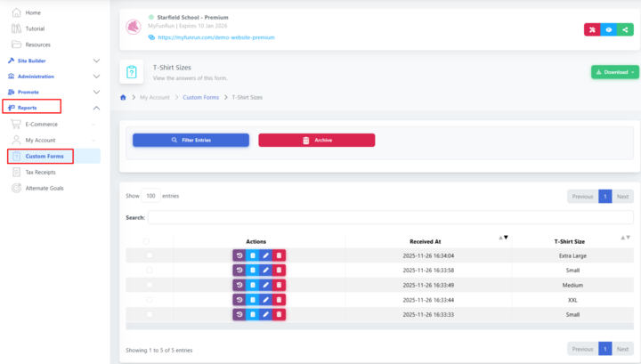The height and width of the screenshot is (364, 641).
Task: Click purple history icon for XXL entry
Action: (239, 299)
